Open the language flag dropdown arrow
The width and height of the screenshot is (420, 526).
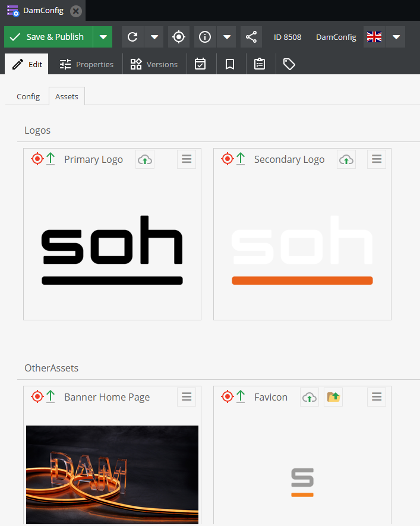tap(396, 37)
